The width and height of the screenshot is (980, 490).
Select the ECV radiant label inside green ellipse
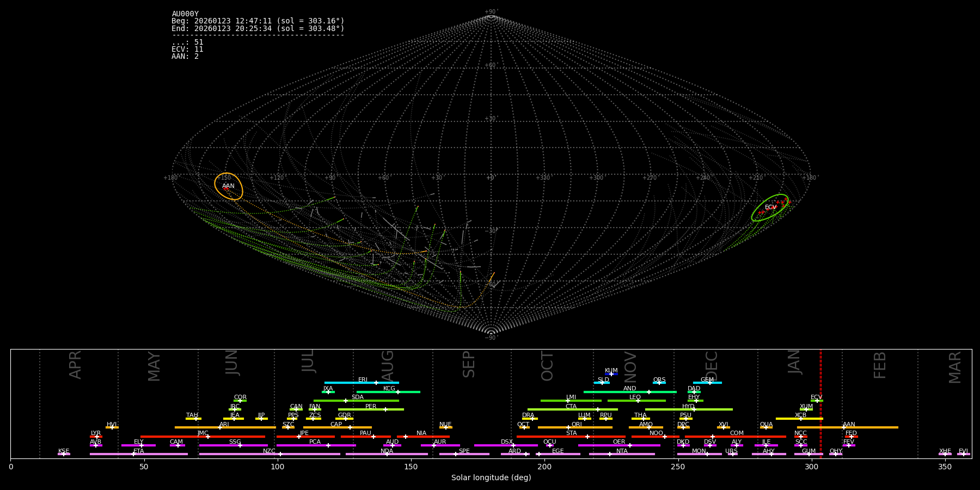point(770,207)
